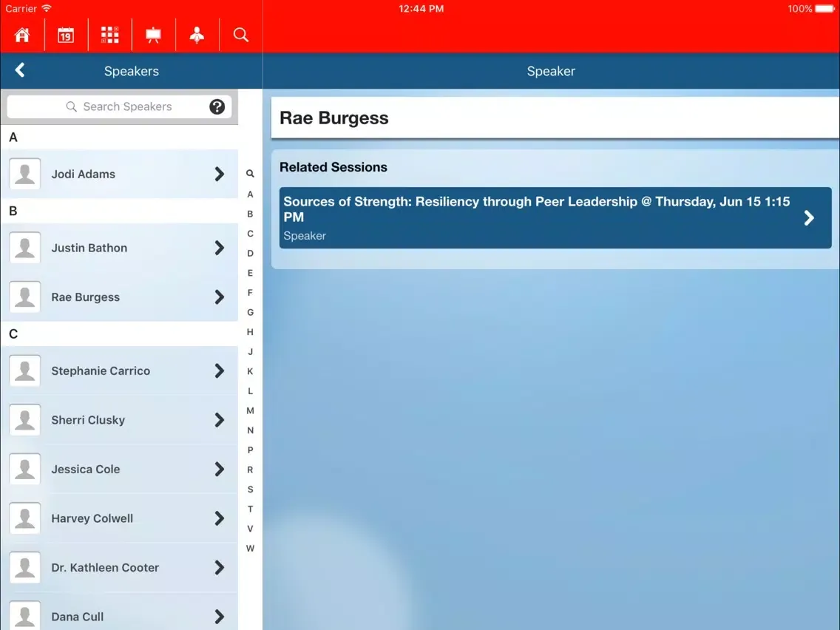Viewport: 840px width, 630px height.
Task: Jump to letter T in index
Action: 250,509
